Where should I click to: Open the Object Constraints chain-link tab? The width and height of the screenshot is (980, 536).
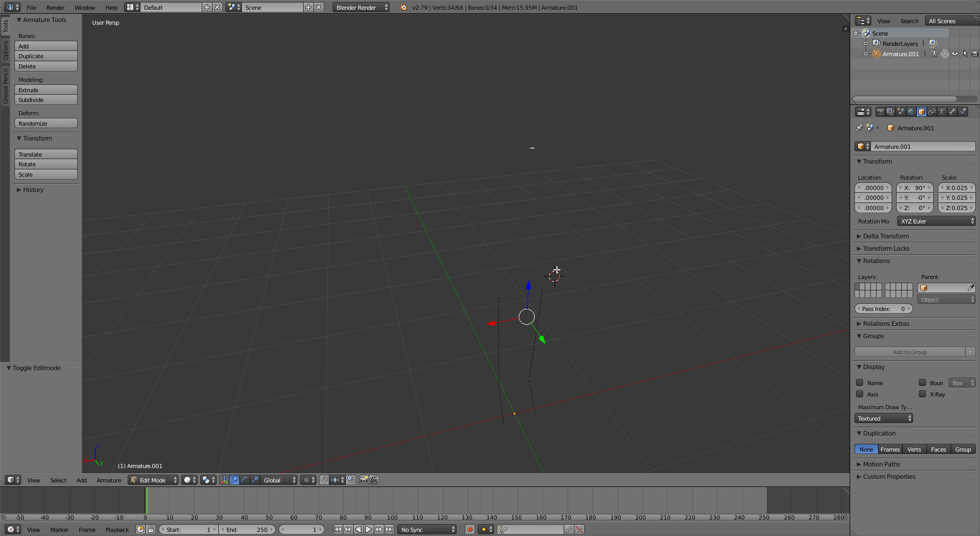click(932, 112)
